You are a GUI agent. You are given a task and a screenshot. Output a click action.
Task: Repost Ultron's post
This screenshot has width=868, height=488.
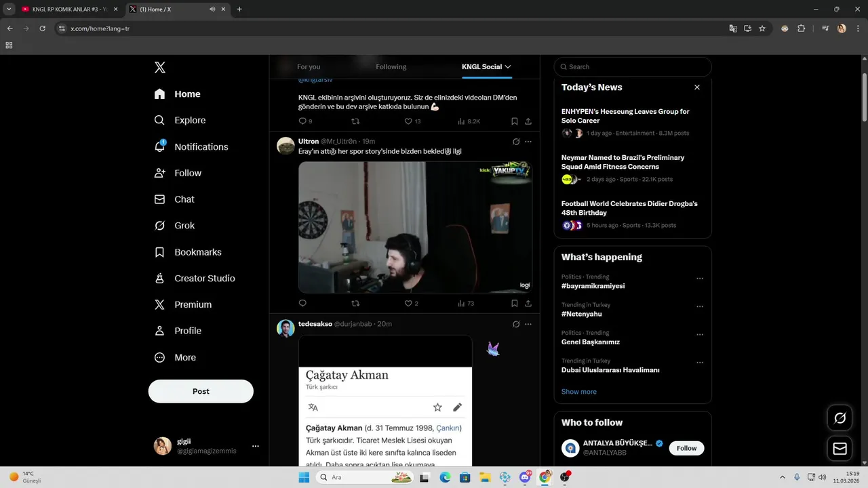click(355, 304)
